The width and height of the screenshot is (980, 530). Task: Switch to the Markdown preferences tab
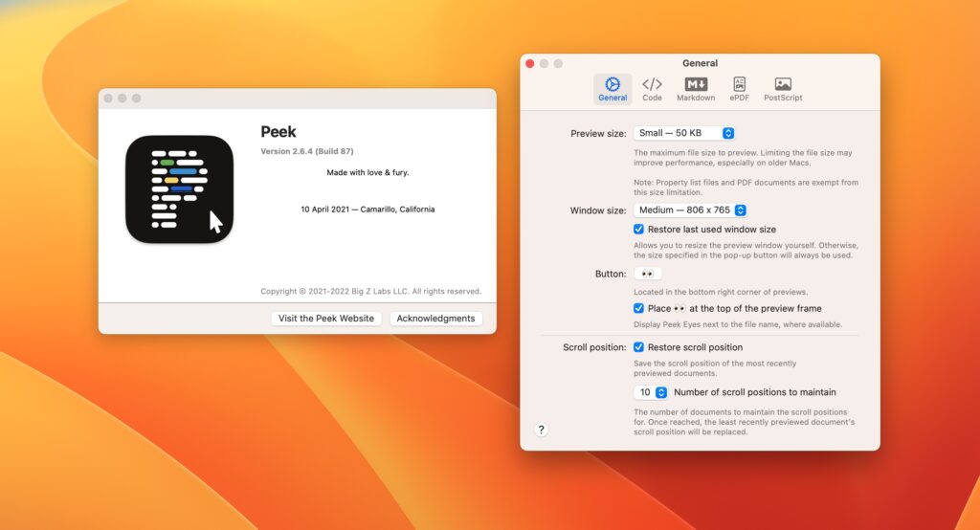(x=696, y=89)
